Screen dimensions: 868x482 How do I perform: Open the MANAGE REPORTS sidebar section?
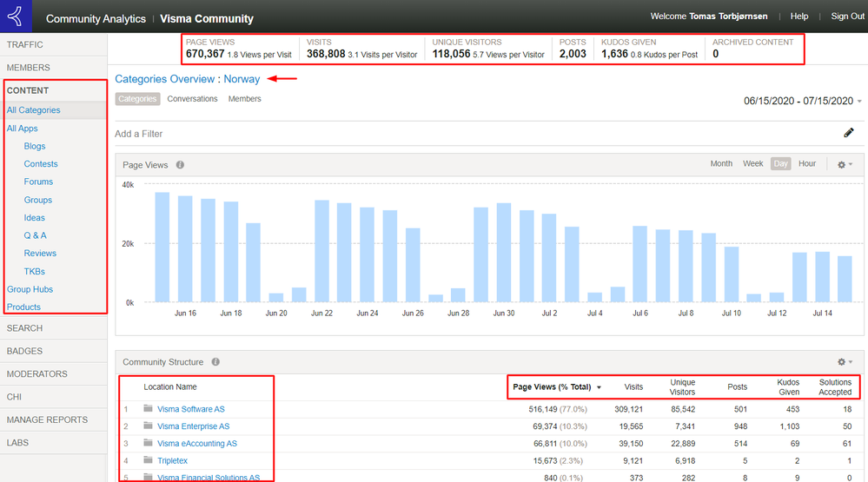54,420
